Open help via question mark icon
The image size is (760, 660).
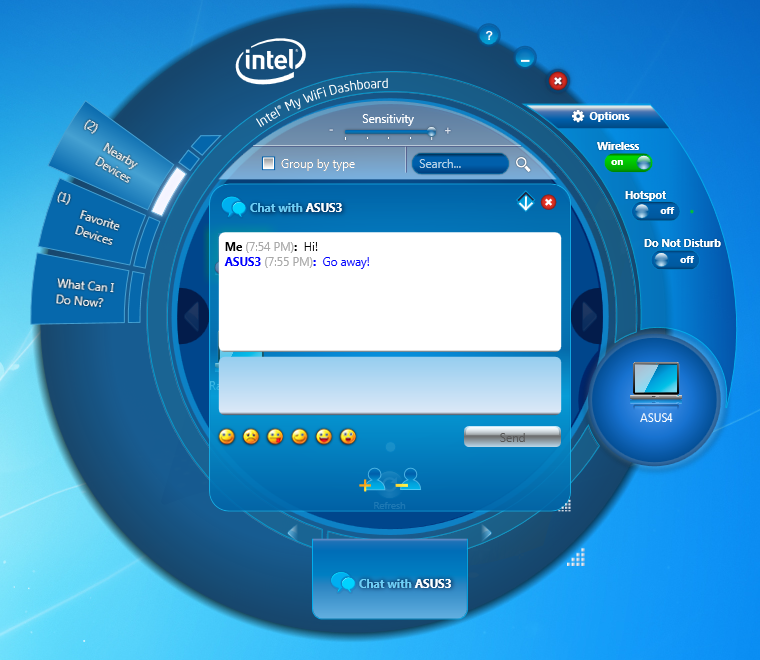(489, 36)
